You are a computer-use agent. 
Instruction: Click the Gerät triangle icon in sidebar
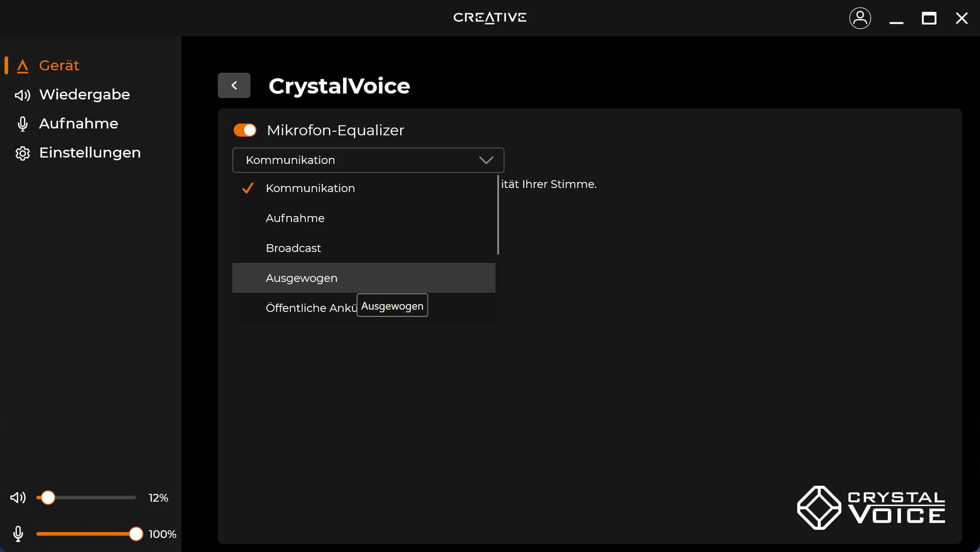[x=22, y=66]
